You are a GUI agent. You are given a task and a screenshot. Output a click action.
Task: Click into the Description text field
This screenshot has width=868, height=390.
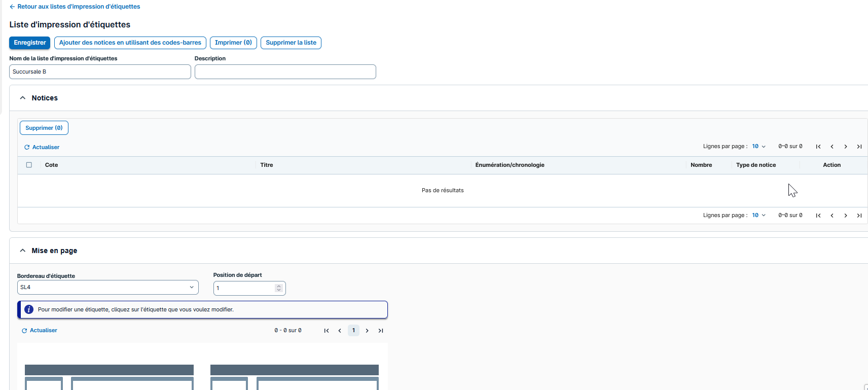[285, 72]
